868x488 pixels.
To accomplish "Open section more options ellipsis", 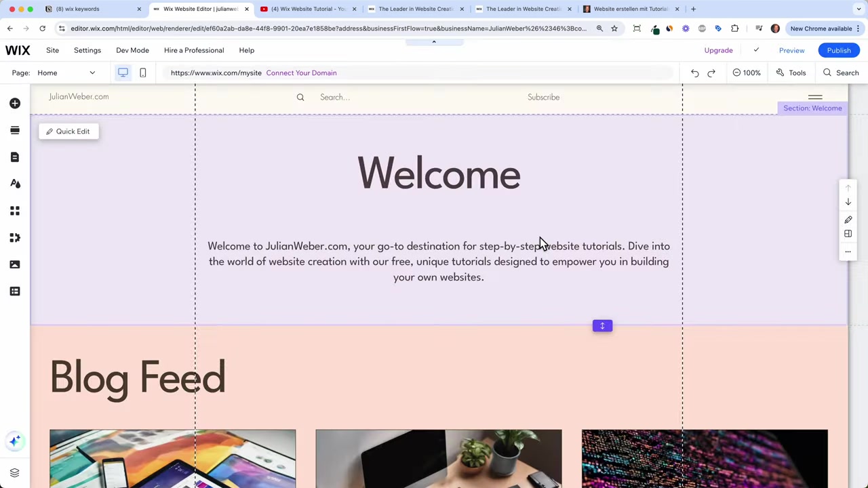I will (x=848, y=251).
